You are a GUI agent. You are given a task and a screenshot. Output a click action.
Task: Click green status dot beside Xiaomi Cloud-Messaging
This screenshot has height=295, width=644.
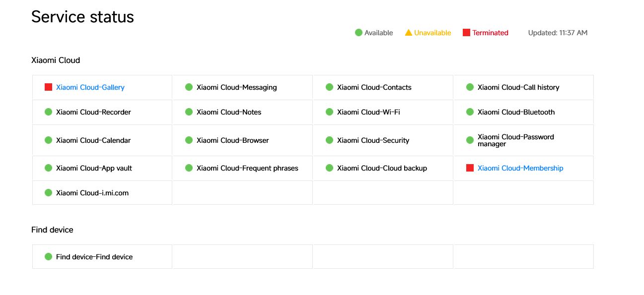(x=189, y=87)
